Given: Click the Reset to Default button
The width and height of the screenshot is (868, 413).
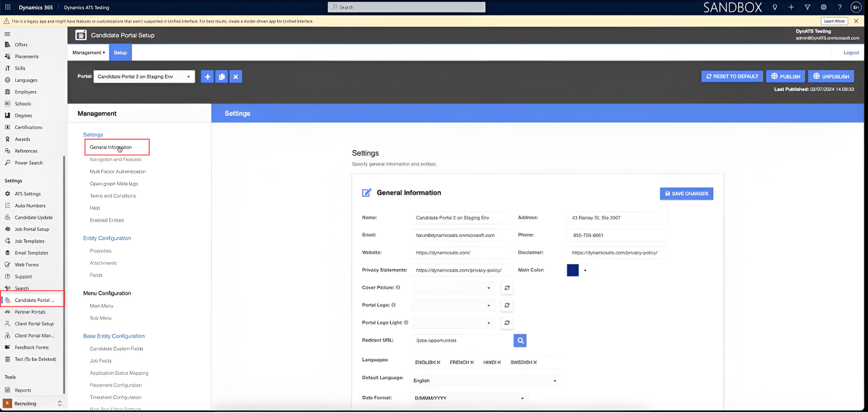Looking at the screenshot, I should tap(732, 77).
